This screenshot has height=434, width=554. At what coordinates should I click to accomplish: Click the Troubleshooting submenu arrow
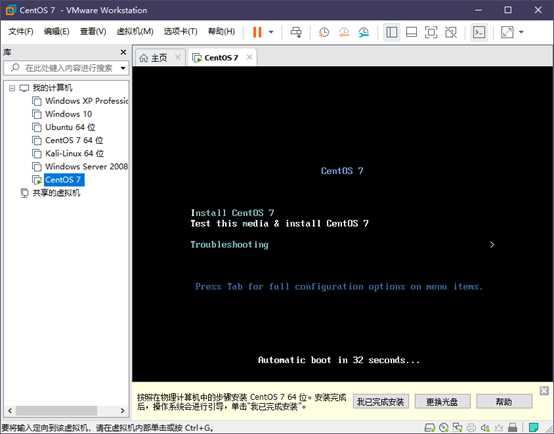[492, 245]
